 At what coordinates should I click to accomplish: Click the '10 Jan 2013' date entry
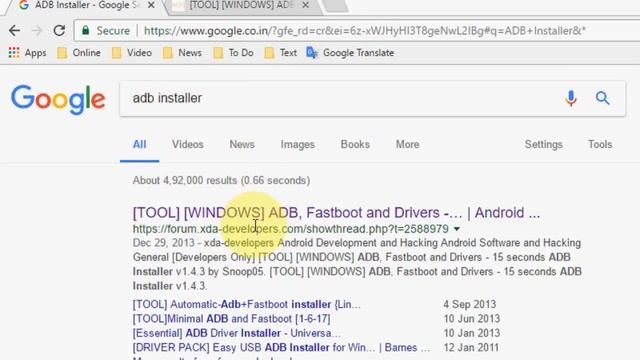coord(472,333)
